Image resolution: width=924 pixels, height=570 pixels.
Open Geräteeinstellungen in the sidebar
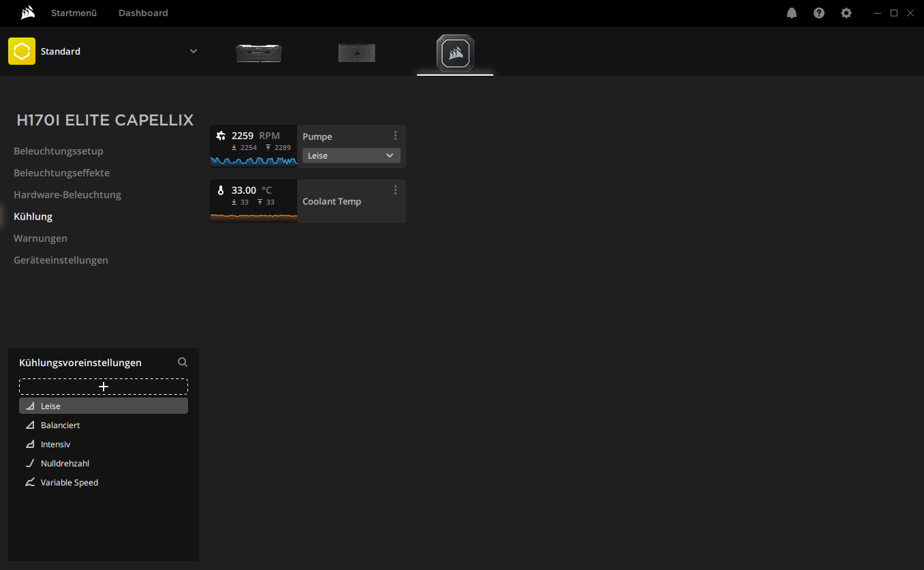click(x=61, y=260)
